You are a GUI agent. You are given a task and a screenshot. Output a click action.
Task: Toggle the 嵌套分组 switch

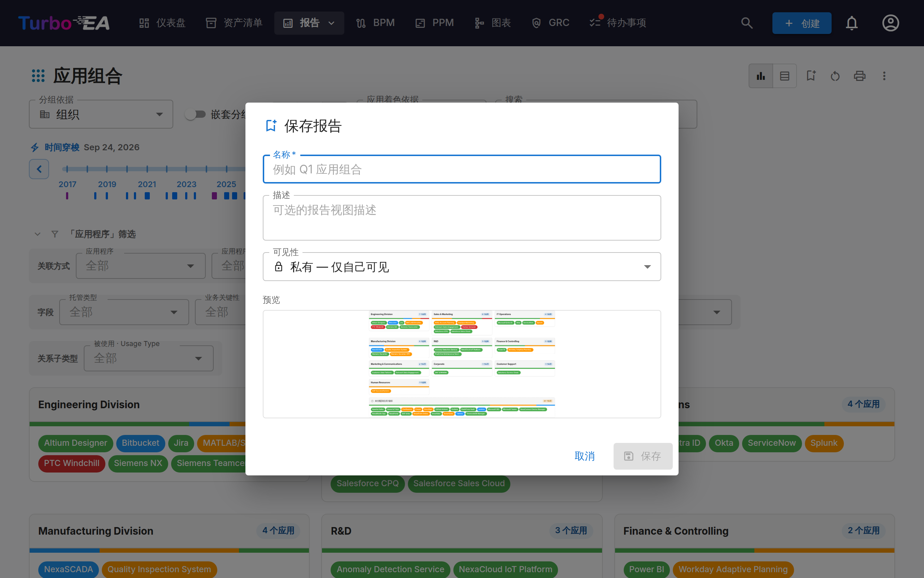(195, 114)
